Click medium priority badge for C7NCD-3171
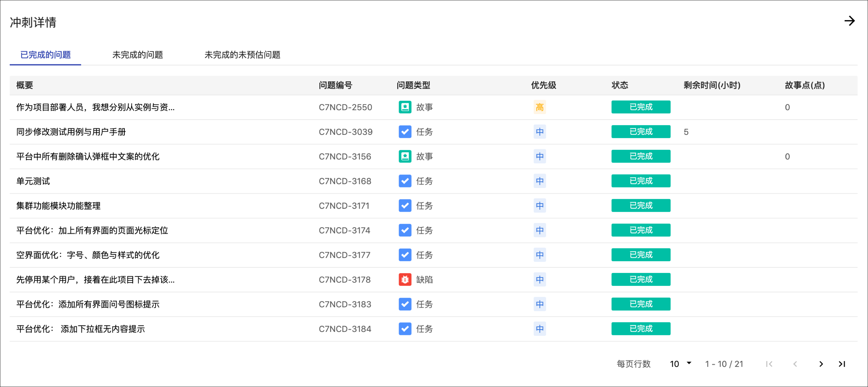 point(539,206)
